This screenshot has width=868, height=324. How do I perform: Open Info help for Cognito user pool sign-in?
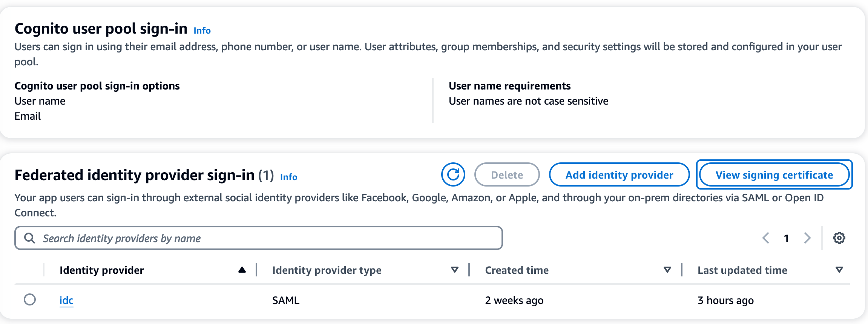tap(202, 30)
